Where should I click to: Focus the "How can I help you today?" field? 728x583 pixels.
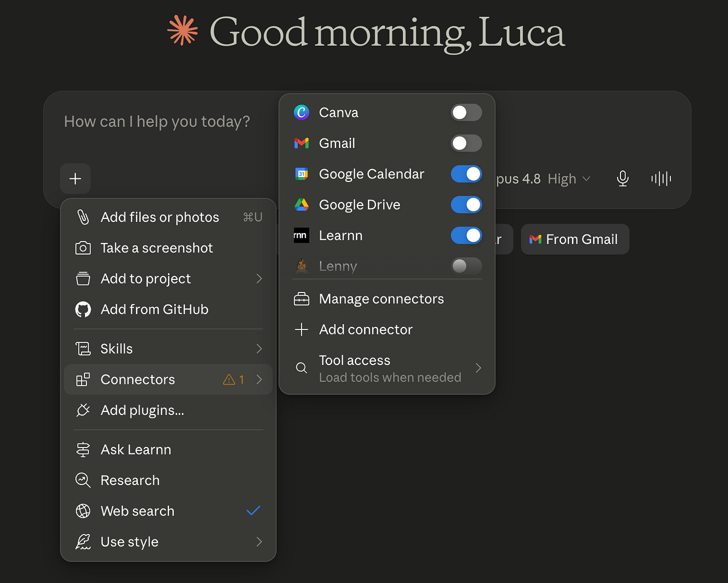(x=157, y=121)
